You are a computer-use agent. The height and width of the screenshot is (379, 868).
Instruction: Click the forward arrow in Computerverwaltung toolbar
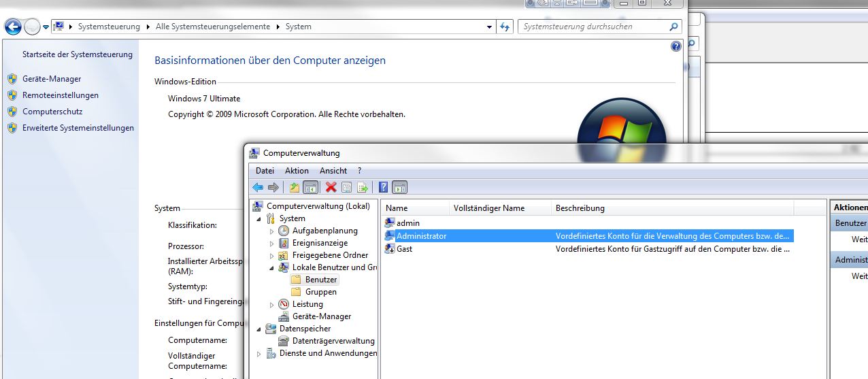tap(273, 187)
